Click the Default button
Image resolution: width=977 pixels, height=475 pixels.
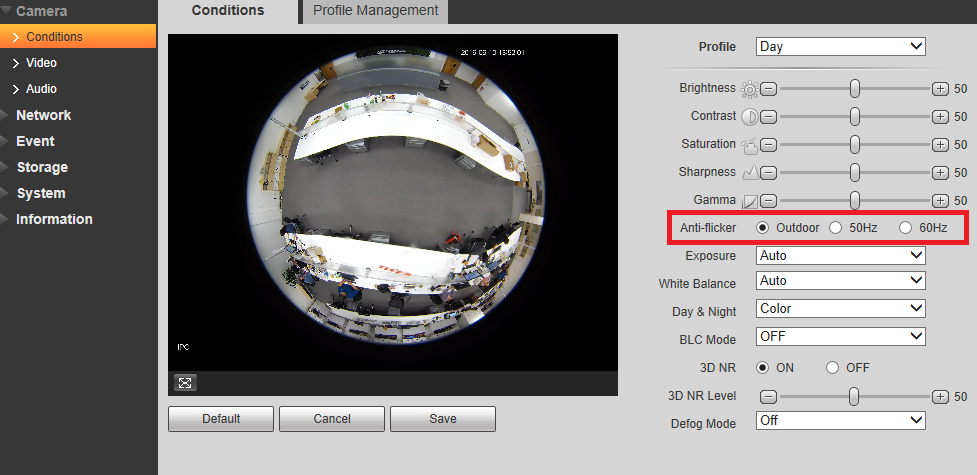(221, 419)
